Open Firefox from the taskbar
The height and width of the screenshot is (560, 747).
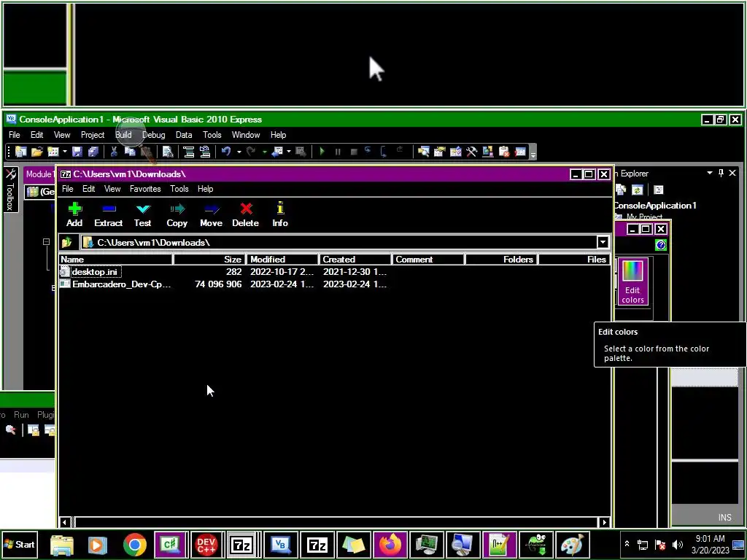(390, 545)
